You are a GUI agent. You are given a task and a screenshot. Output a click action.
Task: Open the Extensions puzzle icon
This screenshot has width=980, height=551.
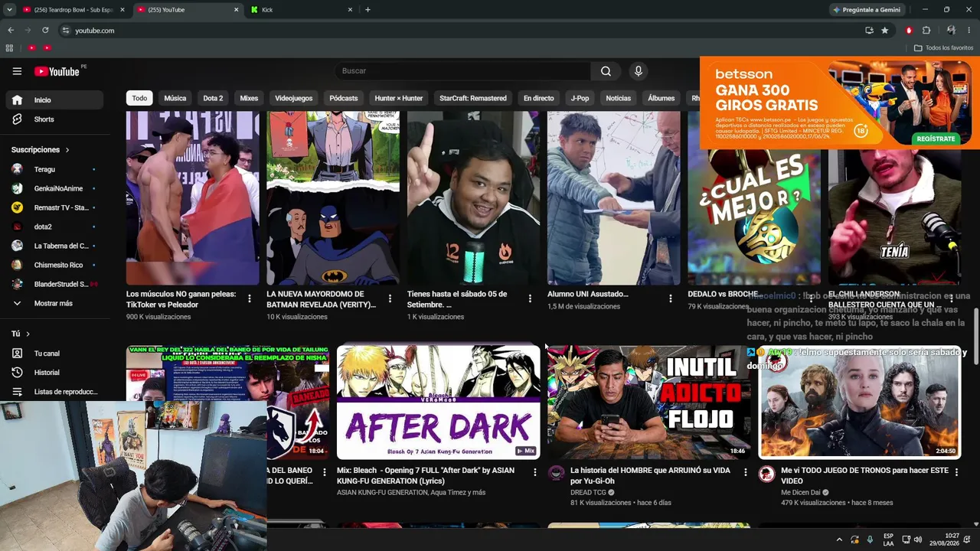tap(926, 31)
